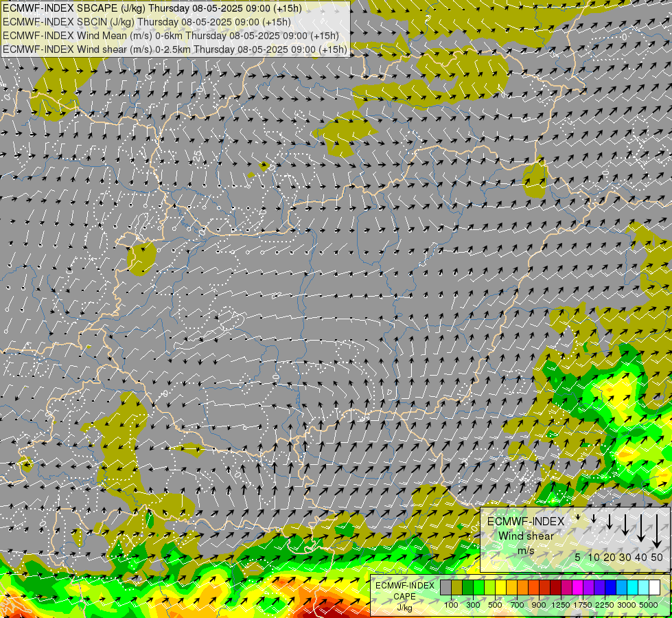Viewport: 672px width, 618px height.
Task: Click the Wind shear 0-2.5km title line
Action: pos(175,49)
